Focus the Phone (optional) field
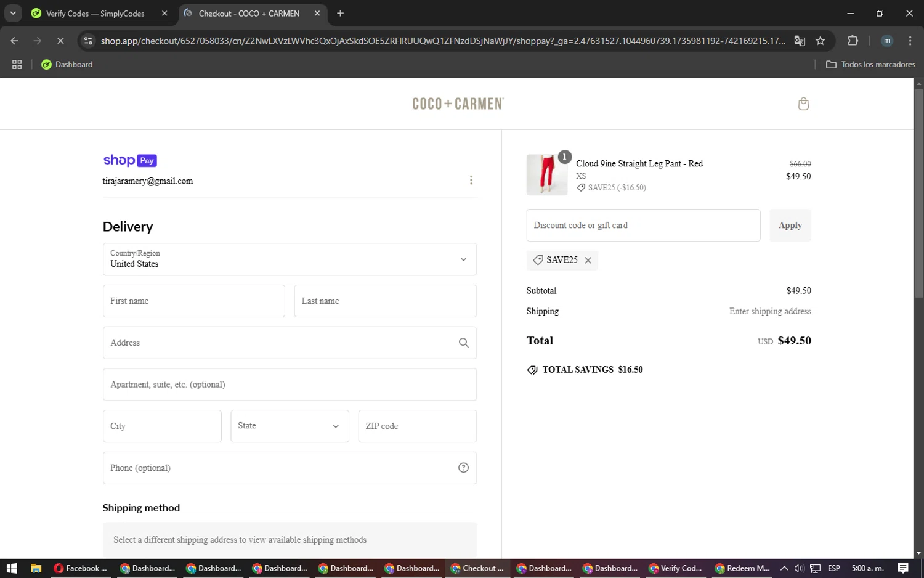 pos(290,468)
